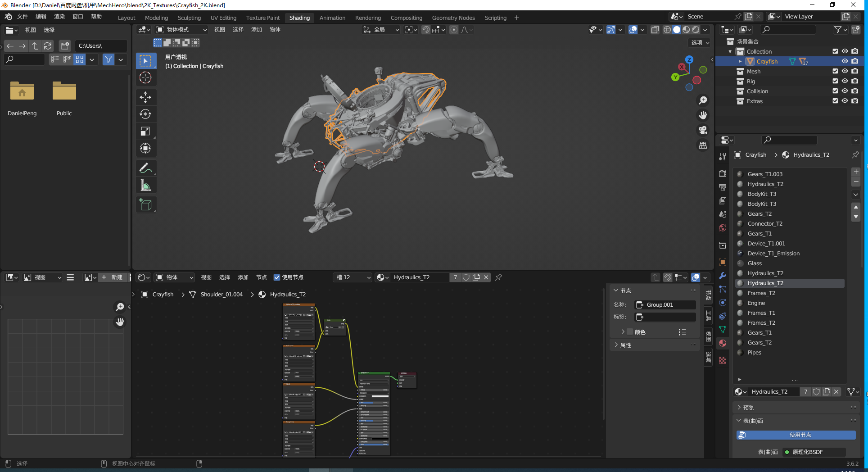
Task: Activate the 3D Cursor tool
Action: click(x=145, y=77)
